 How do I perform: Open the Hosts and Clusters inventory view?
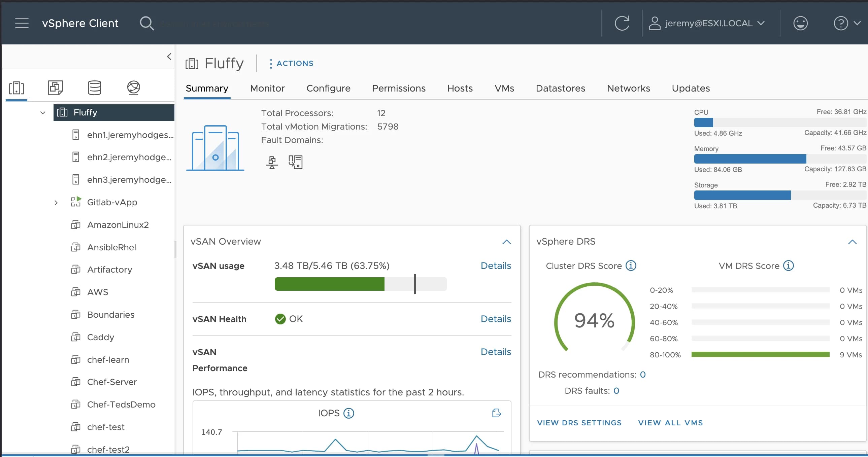(16, 88)
